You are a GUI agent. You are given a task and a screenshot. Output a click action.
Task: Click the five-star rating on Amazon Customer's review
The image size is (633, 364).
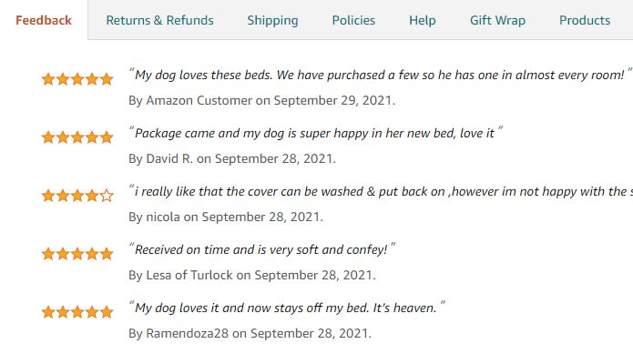point(77,79)
